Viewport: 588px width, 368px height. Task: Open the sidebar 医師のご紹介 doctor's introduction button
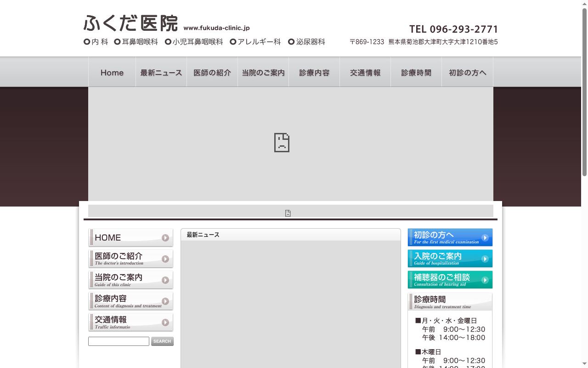(131, 259)
